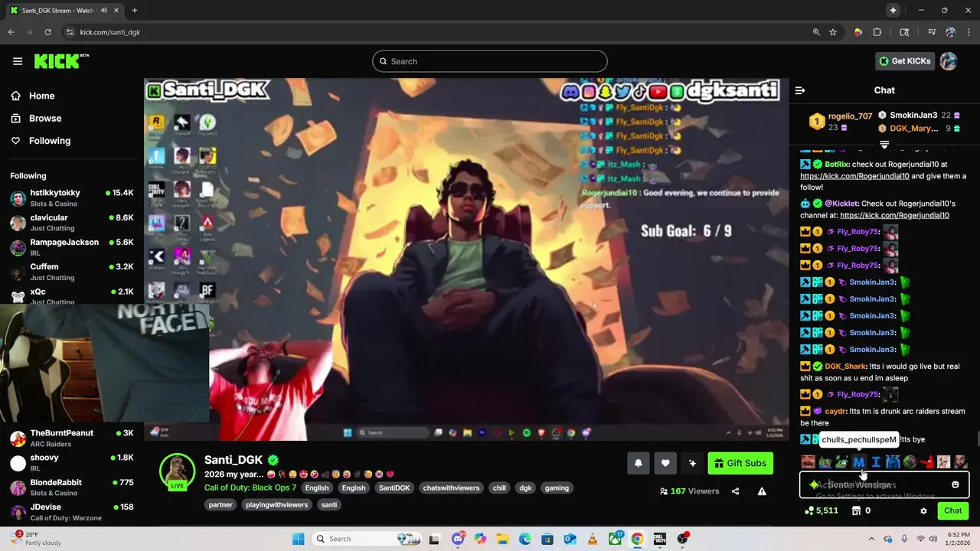Insert the laughing man emote
This screenshot has height=551, width=980.
(x=808, y=462)
